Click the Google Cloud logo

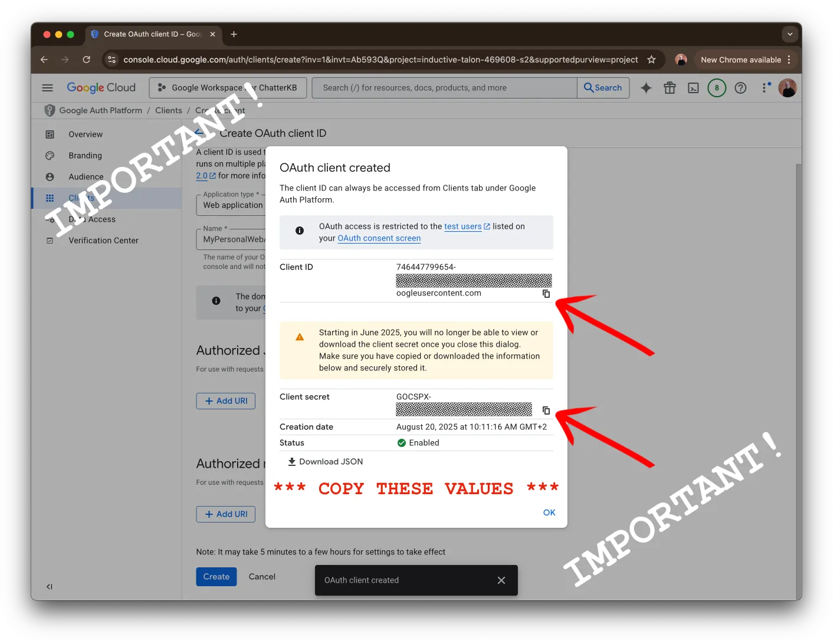101,88
